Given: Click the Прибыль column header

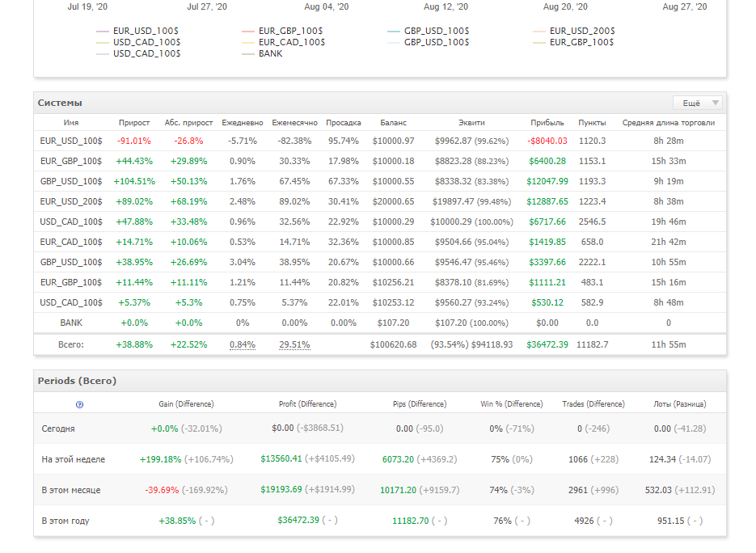Looking at the screenshot, I should 547,122.
